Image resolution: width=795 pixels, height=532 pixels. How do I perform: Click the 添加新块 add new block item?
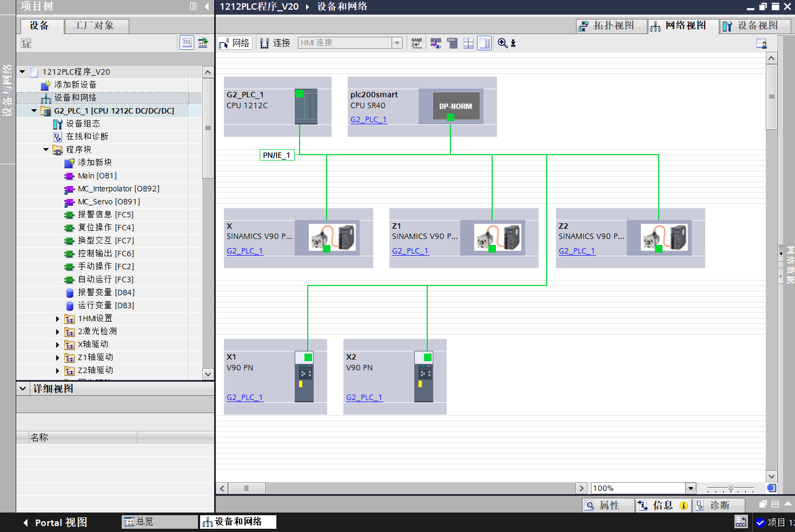[95, 162]
